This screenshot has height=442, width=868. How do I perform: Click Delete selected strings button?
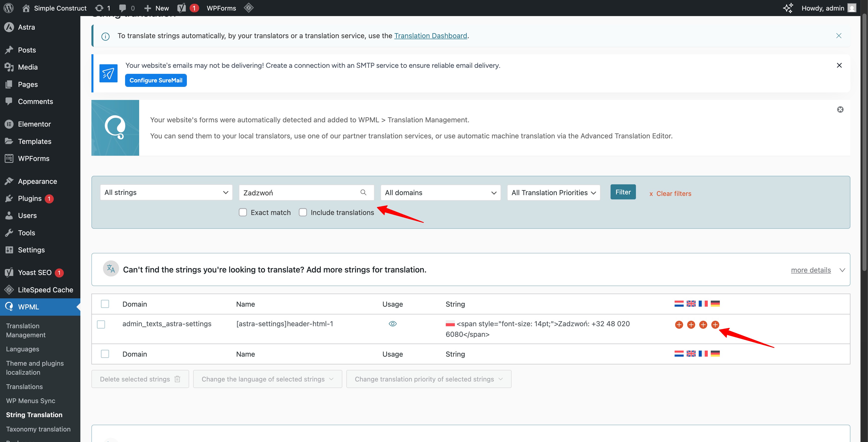[140, 379]
